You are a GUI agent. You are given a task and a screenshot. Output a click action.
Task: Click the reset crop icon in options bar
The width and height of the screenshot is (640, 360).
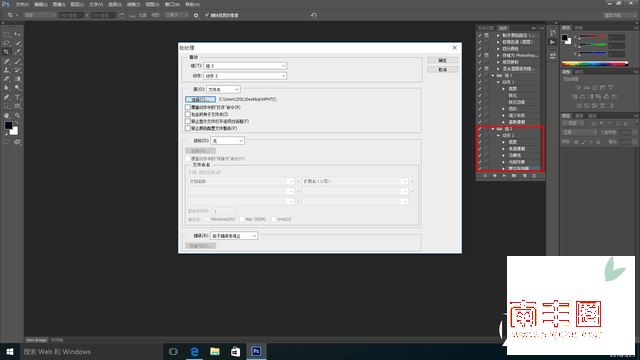tap(313, 15)
